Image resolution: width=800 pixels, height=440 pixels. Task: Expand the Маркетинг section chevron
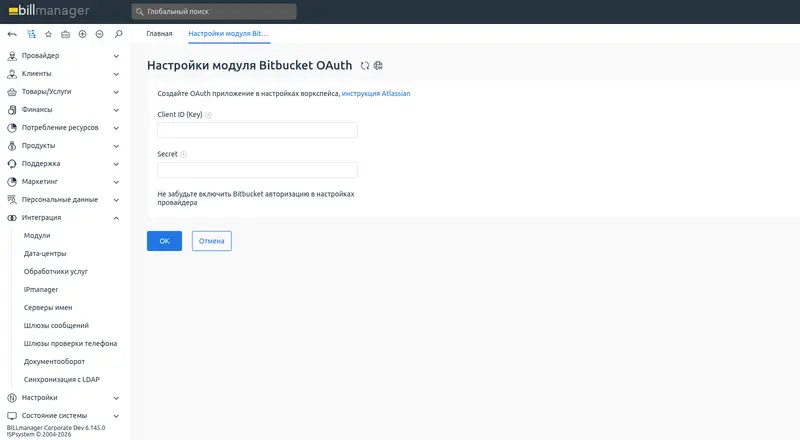116,182
